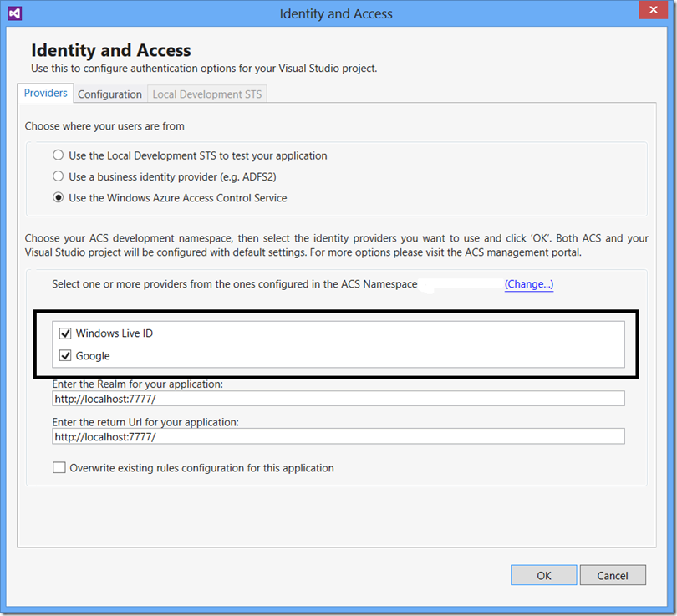The width and height of the screenshot is (677, 616).
Task: Uncheck the Windows Live ID provider
Action: click(65, 333)
